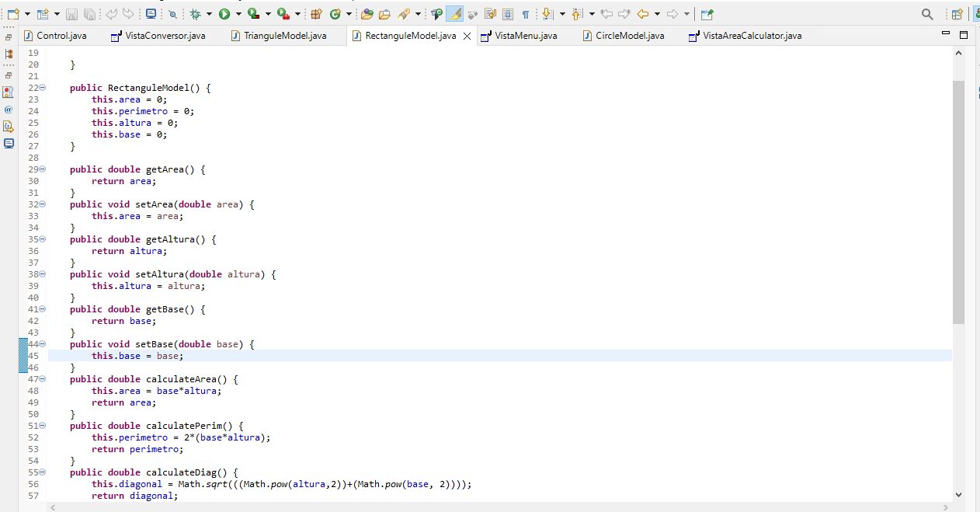Switch to the VistaConversor.java tab
The image size is (980, 512).
point(158,36)
